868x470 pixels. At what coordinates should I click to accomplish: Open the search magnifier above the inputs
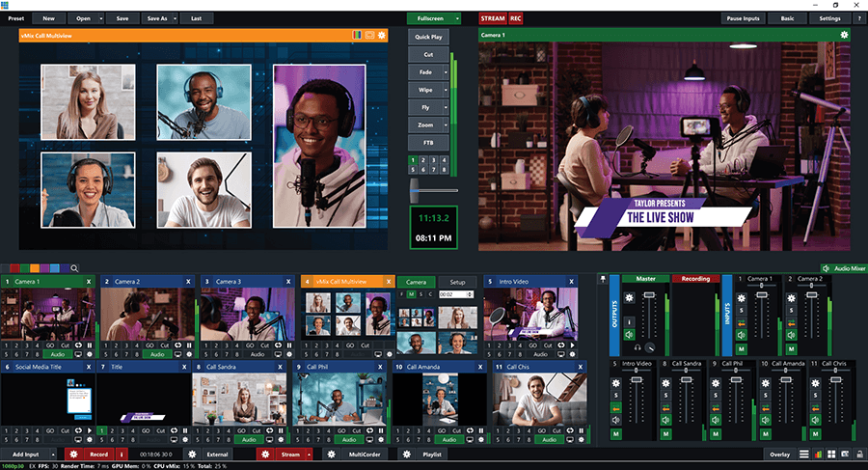tap(74, 268)
